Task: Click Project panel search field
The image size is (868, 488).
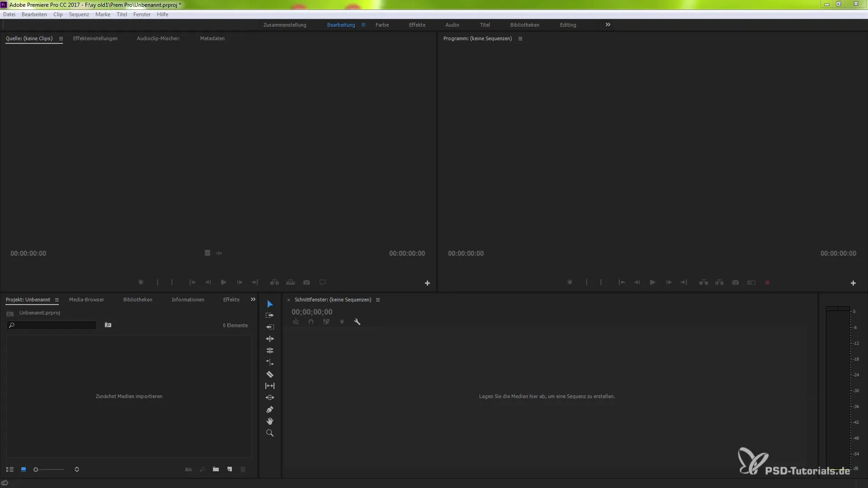Action: point(52,325)
